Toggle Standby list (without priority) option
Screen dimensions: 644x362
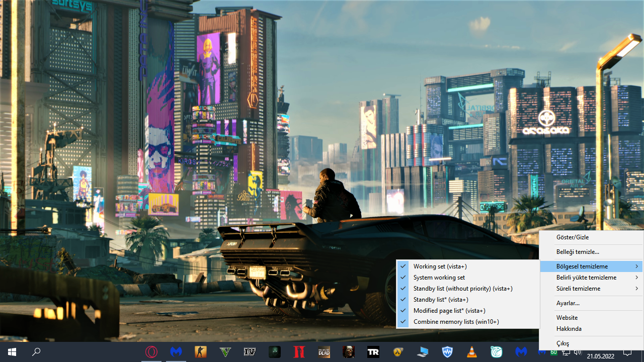[468, 289]
